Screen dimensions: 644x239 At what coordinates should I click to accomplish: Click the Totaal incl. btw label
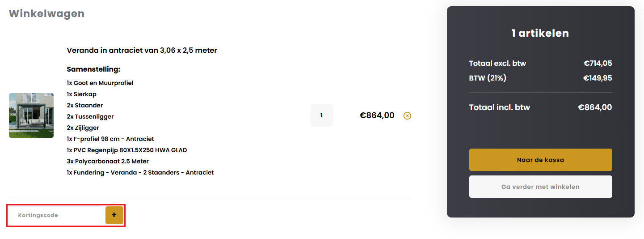click(499, 107)
